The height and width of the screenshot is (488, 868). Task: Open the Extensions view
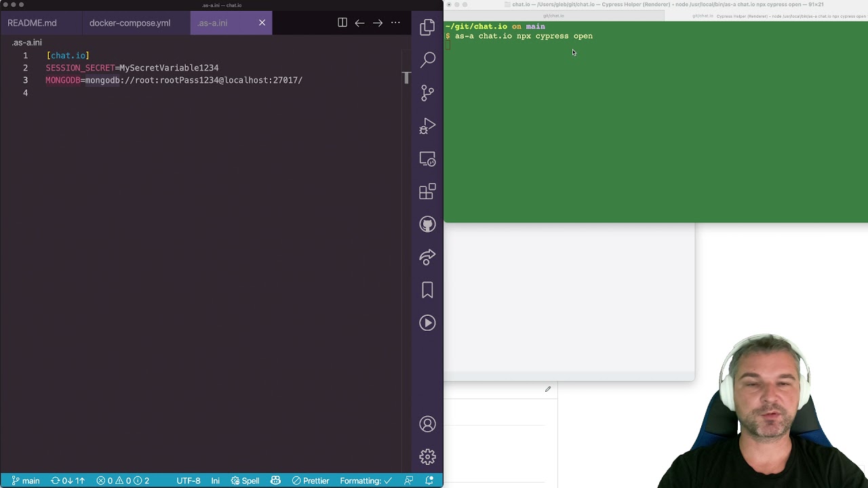click(x=427, y=192)
